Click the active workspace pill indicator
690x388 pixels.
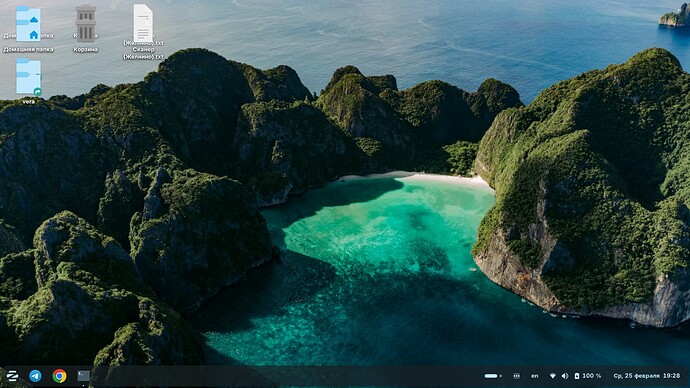click(x=491, y=376)
